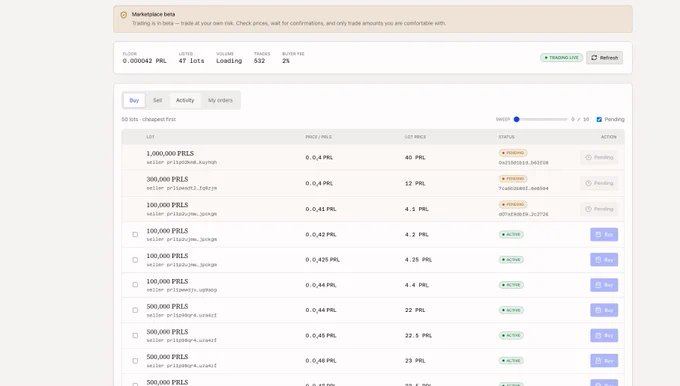Refresh the marketplace listings
The image size is (680, 386).
click(x=605, y=58)
